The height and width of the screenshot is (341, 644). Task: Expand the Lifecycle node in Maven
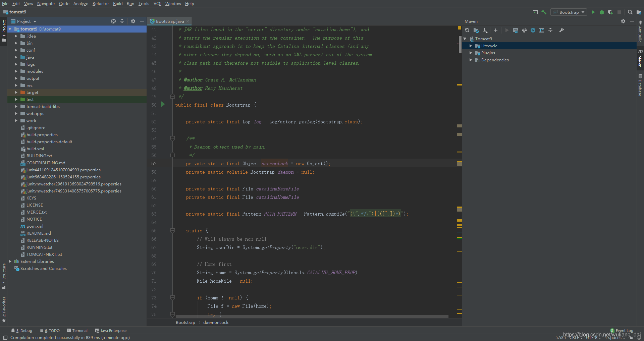[x=471, y=46]
